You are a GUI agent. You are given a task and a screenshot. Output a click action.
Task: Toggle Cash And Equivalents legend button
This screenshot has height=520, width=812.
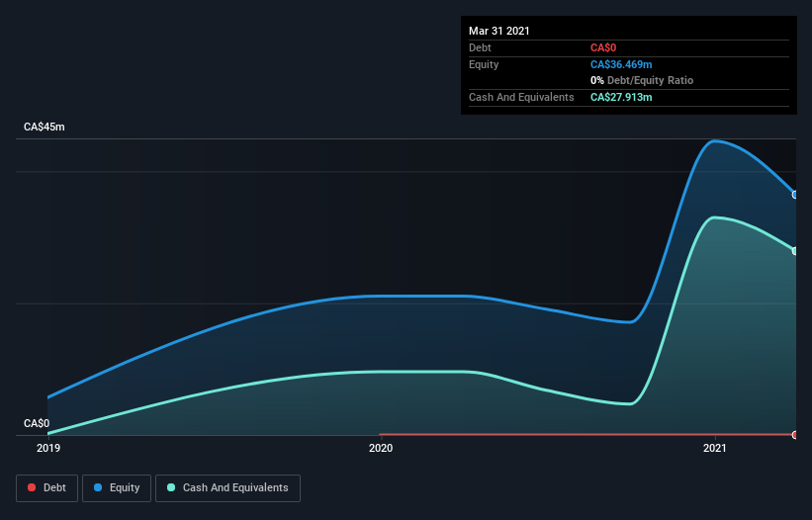[x=227, y=488]
